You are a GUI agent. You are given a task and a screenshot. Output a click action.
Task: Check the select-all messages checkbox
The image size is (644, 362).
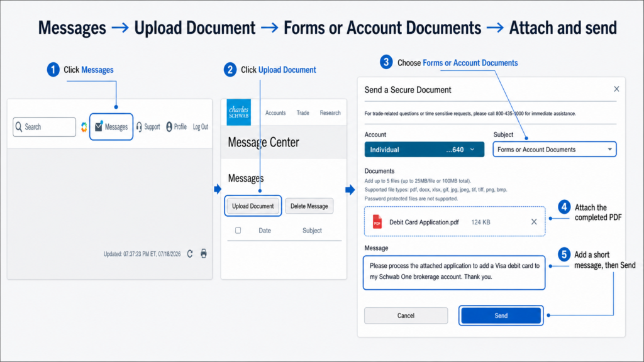(238, 230)
